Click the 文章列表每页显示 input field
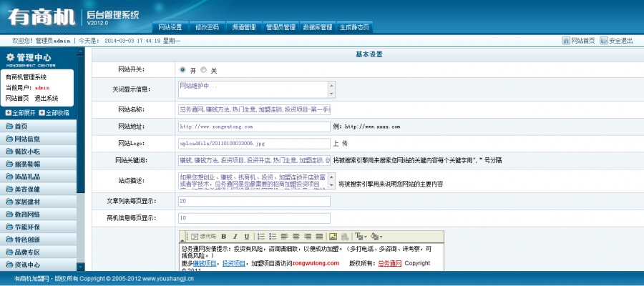 [254, 201]
